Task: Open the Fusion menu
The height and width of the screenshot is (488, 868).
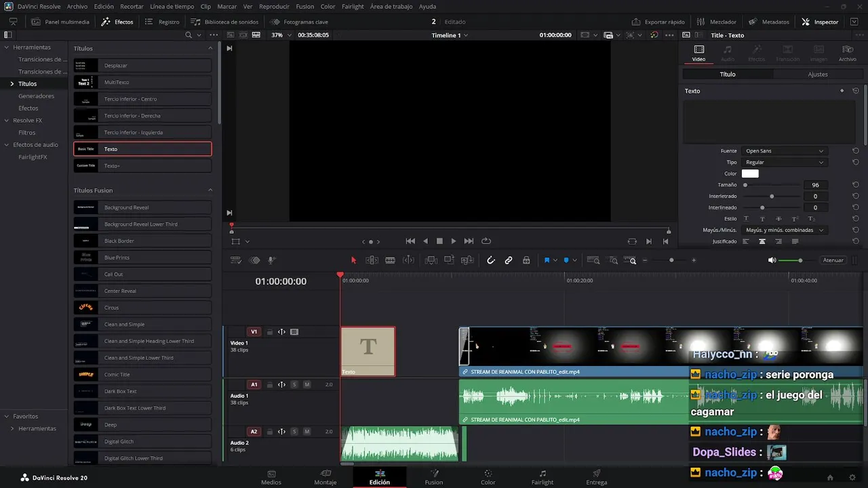Action: point(304,6)
